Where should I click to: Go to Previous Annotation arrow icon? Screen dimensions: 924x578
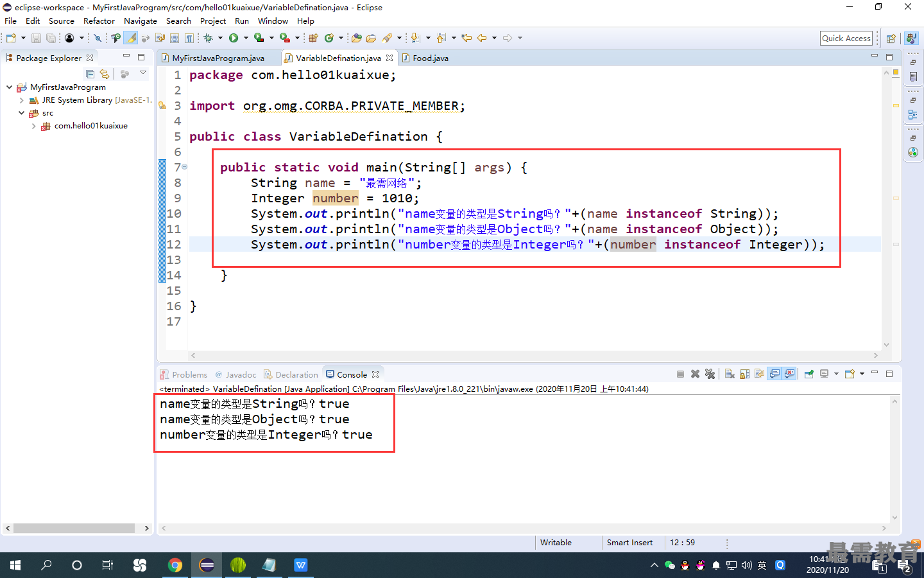point(441,38)
